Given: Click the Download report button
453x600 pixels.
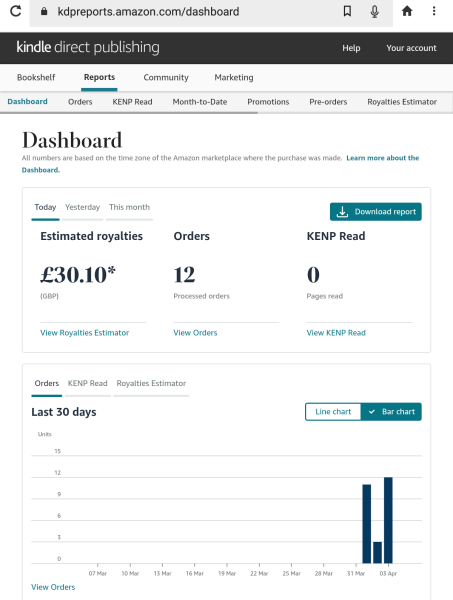Looking at the screenshot, I should point(376,212).
